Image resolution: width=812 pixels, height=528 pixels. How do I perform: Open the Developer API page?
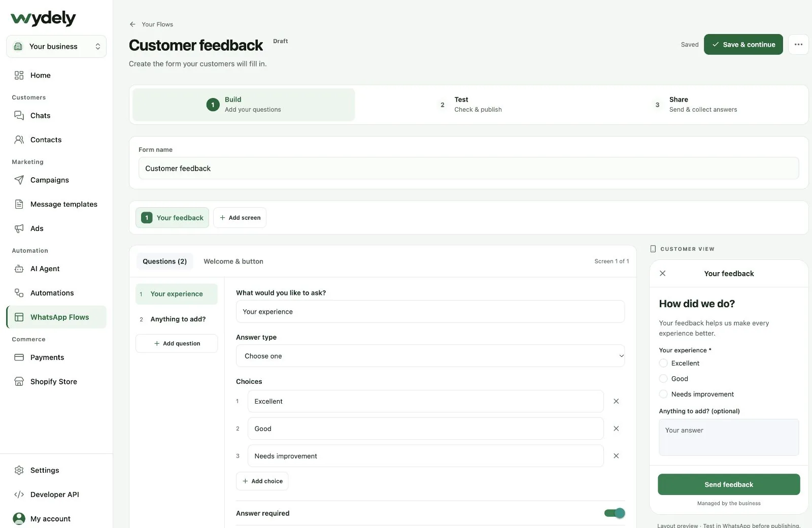(56, 494)
